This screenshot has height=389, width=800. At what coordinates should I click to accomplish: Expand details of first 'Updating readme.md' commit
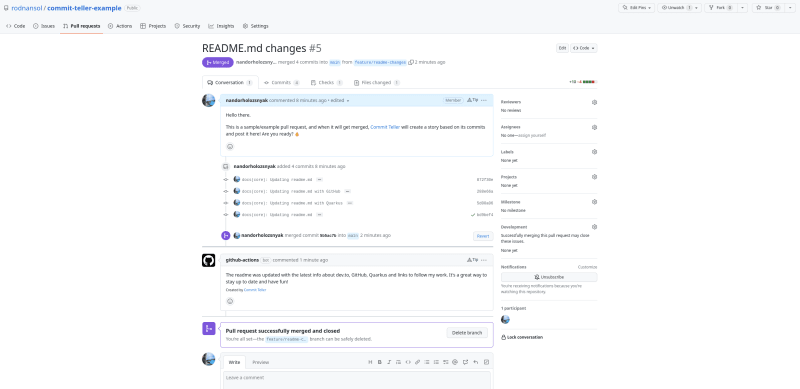tap(319, 180)
